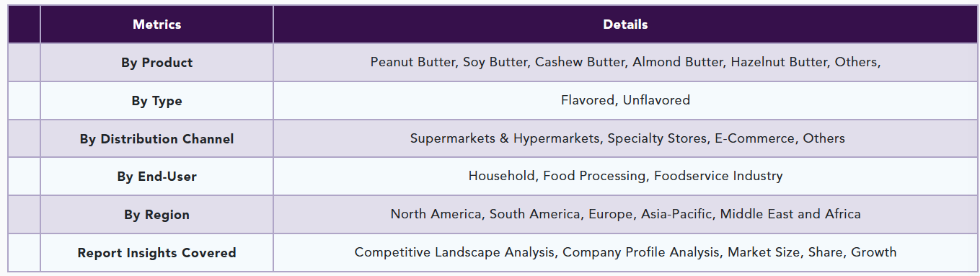Click the empty header cell before Metrics
This screenshot has width=980, height=276.
pos(24,25)
